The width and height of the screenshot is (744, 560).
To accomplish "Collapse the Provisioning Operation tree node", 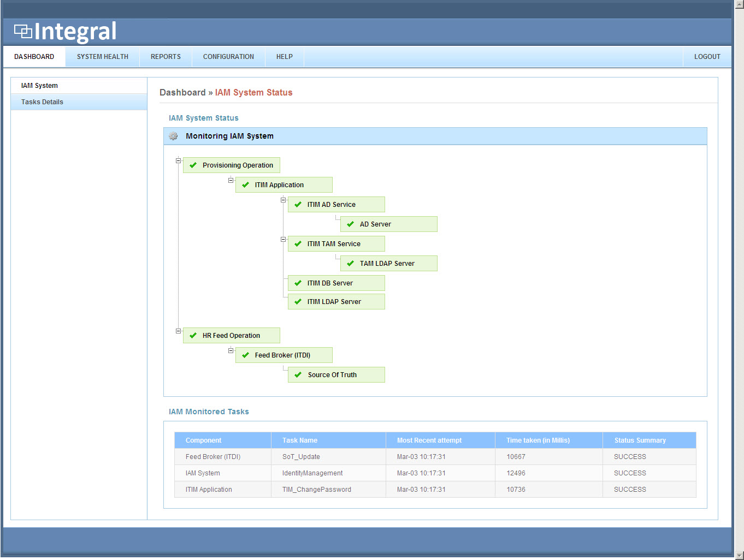I will point(178,160).
